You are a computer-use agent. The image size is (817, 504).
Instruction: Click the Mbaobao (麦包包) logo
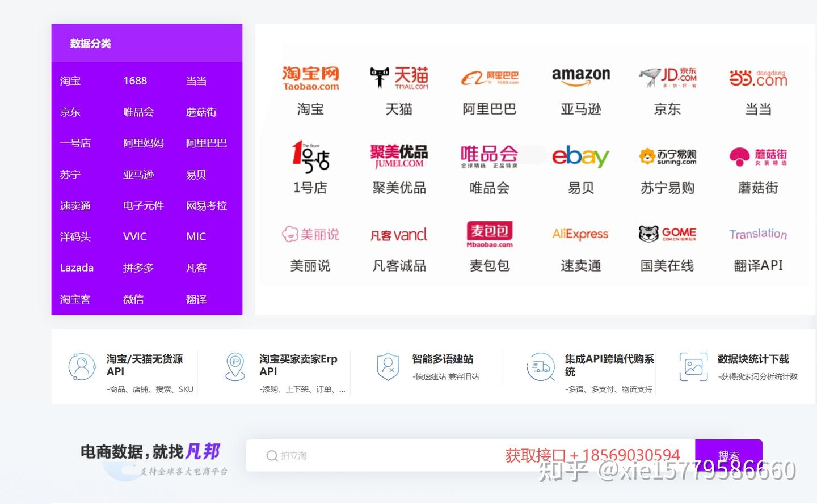pyautogui.click(x=489, y=234)
